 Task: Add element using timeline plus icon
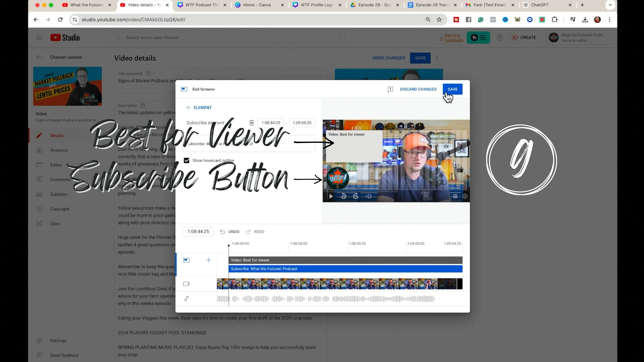(208, 260)
